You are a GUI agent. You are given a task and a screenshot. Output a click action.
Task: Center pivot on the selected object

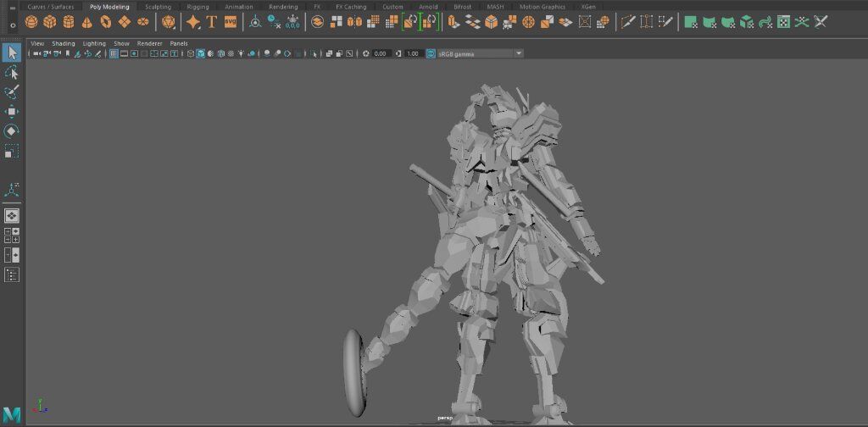pyautogui.click(x=255, y=22)
